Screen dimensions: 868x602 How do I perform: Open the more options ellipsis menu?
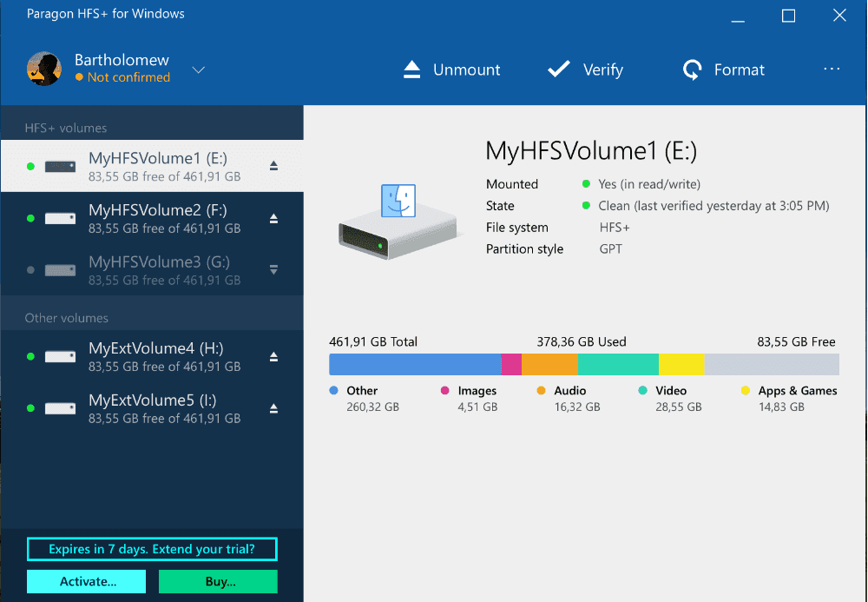click(832, 69)
